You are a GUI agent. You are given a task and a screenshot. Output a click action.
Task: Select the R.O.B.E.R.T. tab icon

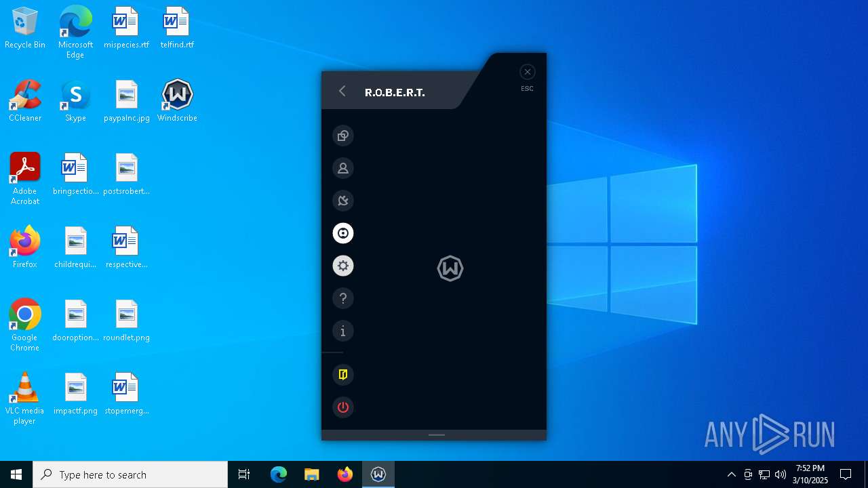pos(343,233)
